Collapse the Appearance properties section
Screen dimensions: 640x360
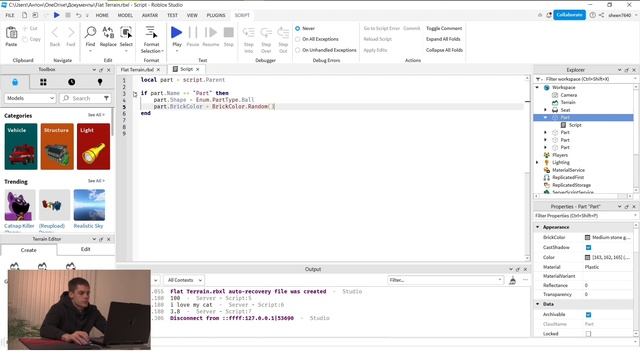click(x=538, y=227)
